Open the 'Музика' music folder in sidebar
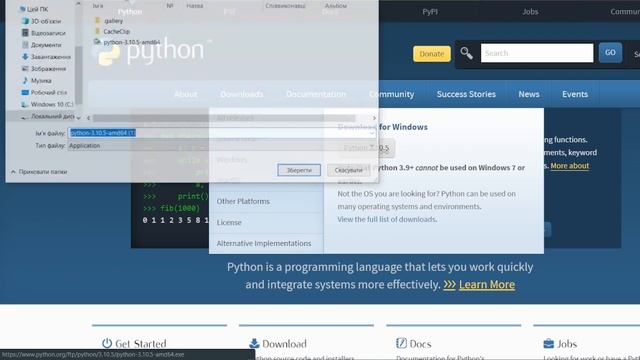Image resolution: width=640 pixels, height=360 pixels. point(37,80)
